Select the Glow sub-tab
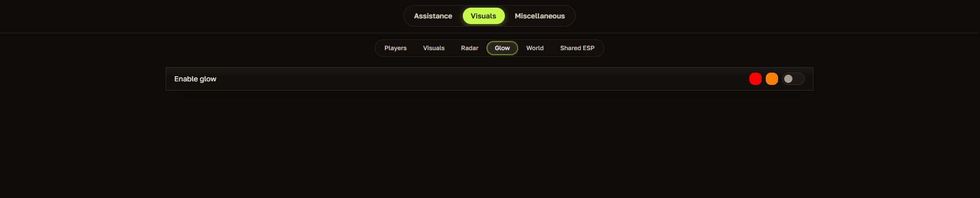980x198 pixels. [502, 48]
